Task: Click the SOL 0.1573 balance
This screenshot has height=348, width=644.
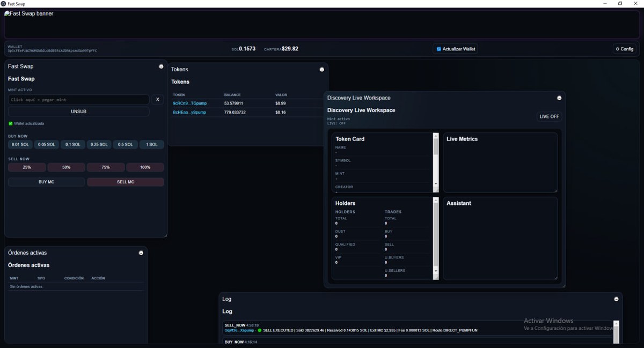Action: 244,49
